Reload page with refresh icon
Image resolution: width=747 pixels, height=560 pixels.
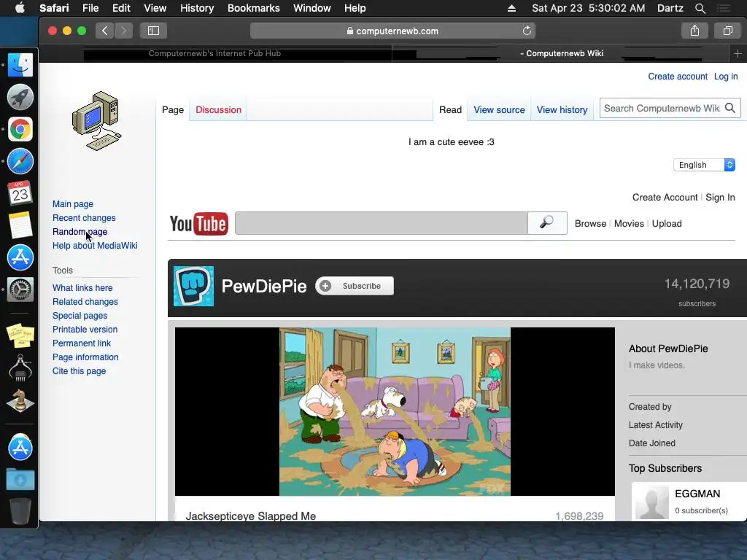(527, 31)
